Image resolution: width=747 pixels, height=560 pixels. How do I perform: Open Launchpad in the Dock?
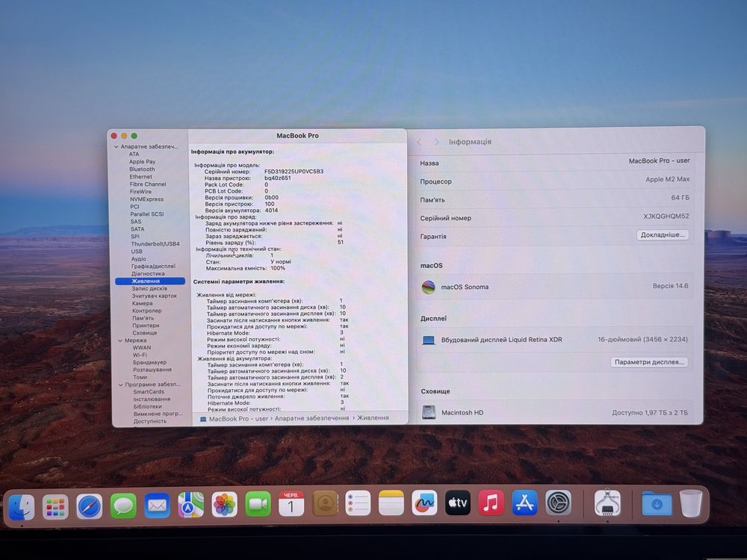(x=55, y=506)
